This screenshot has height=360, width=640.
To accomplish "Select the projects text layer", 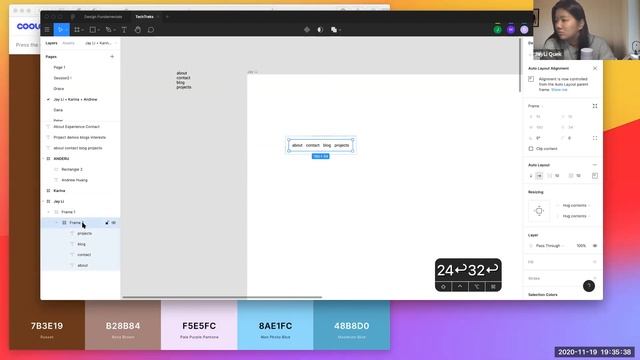I will tap(84, 233).
